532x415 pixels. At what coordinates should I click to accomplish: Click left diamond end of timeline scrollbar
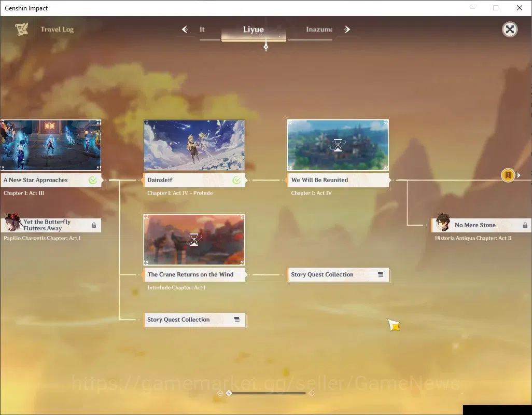(220, 393)
